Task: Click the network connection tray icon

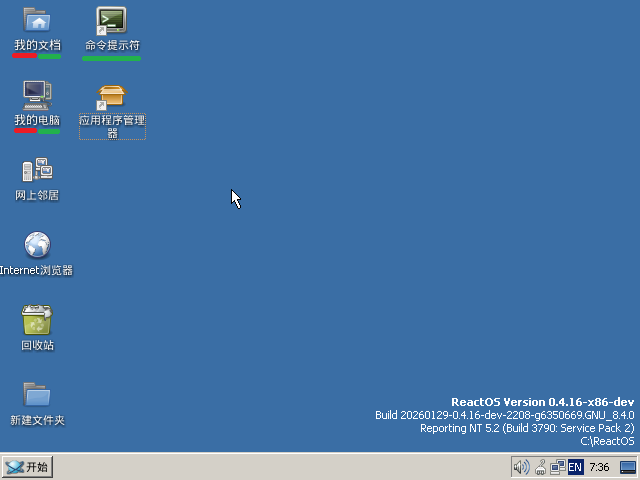Action: (557, 467)
